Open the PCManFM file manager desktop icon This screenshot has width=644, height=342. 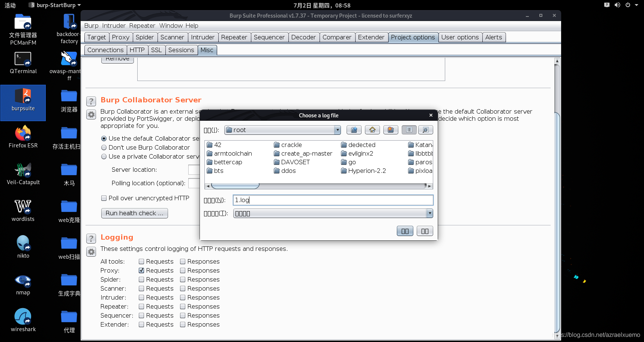coord(23,29)
